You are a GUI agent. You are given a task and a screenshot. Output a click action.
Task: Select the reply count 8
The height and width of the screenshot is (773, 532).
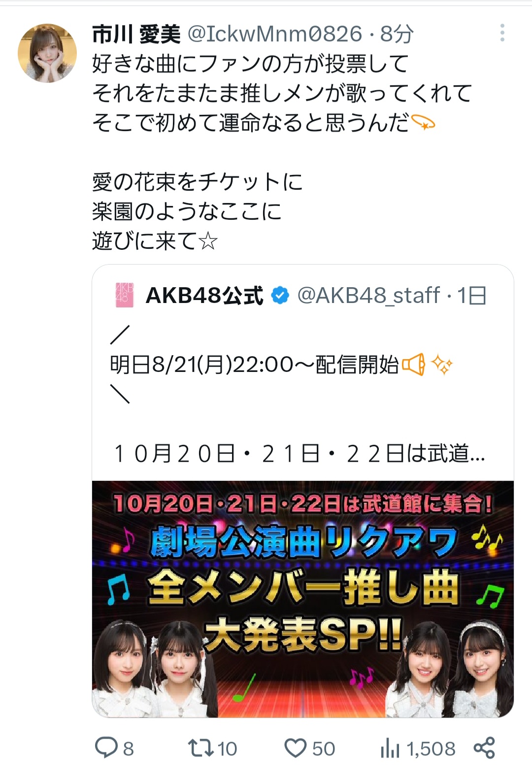129,749
